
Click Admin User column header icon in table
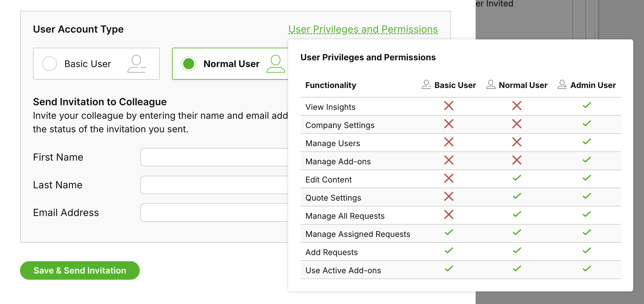pos(562,85)
